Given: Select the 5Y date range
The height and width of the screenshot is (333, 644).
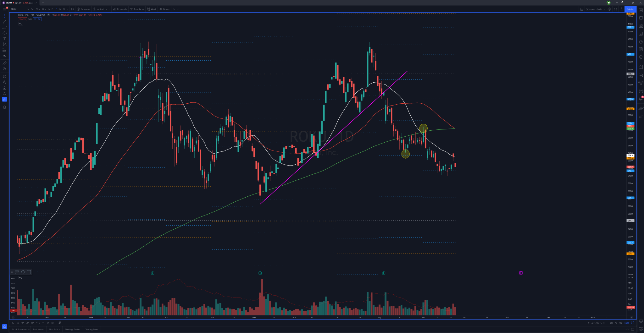Looking at the screenshot, I should point(48,323).
